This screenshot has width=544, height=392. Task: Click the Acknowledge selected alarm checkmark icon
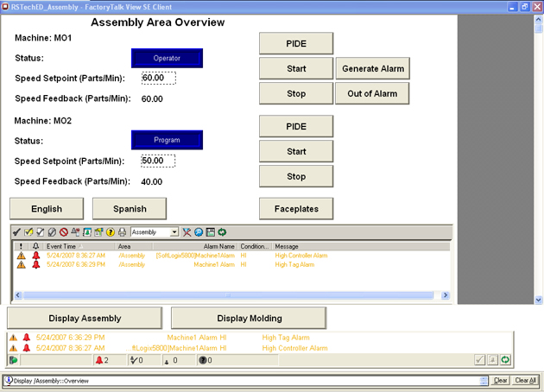click(16, 232)
